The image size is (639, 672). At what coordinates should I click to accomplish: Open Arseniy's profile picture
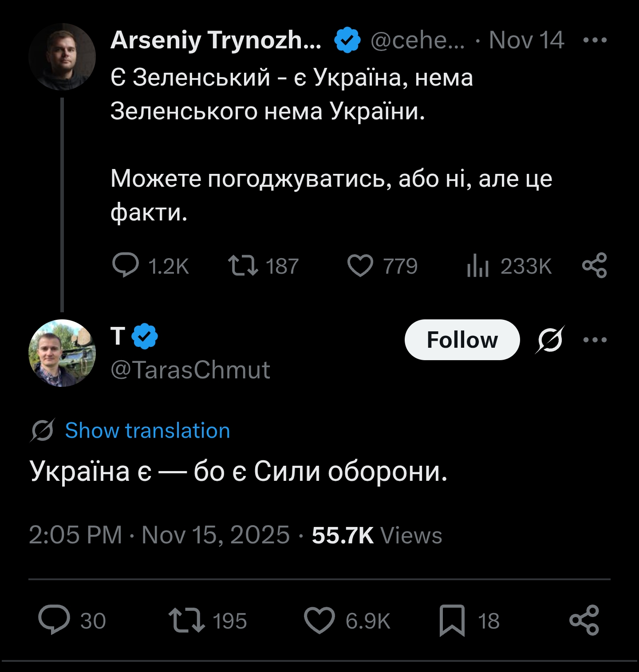tap(62, 57)
